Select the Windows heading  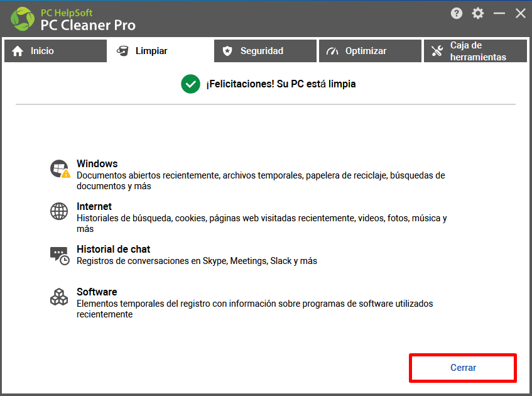97,163
